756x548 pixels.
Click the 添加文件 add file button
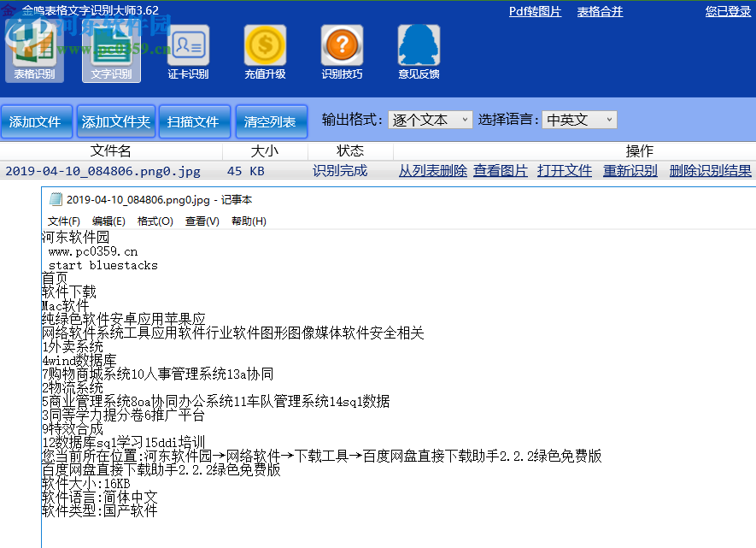(37, 121)
